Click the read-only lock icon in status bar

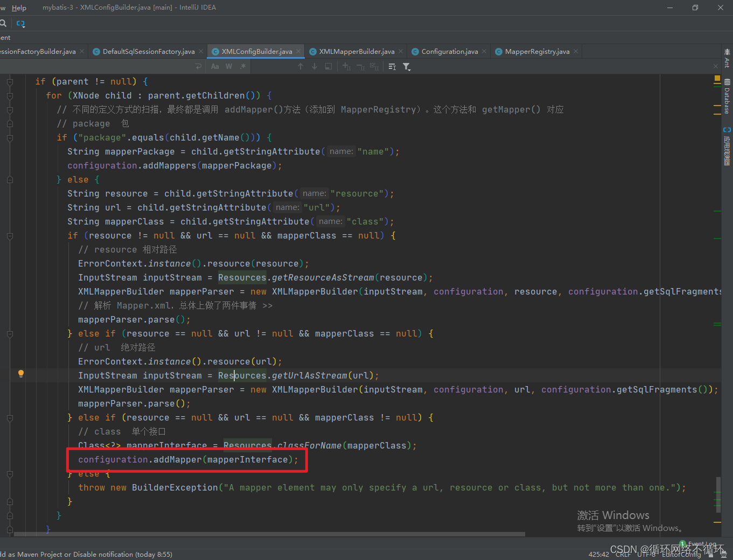[x=711, y=554]
